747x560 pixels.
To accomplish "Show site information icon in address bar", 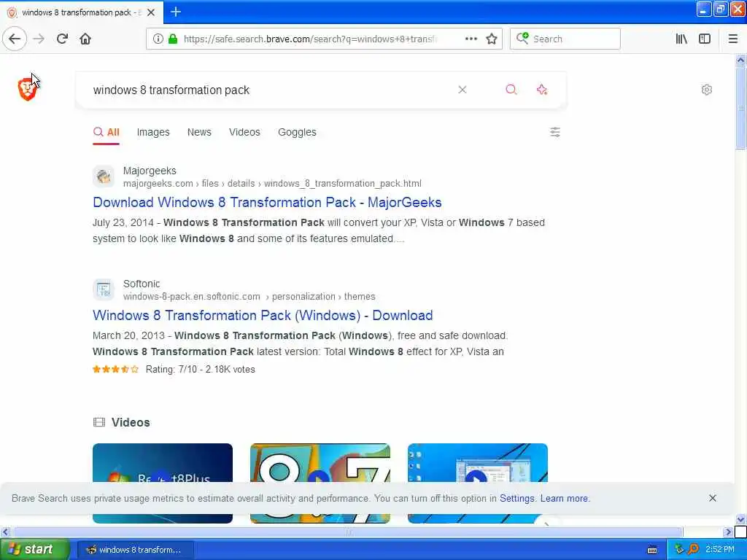I will coord(158,39).
